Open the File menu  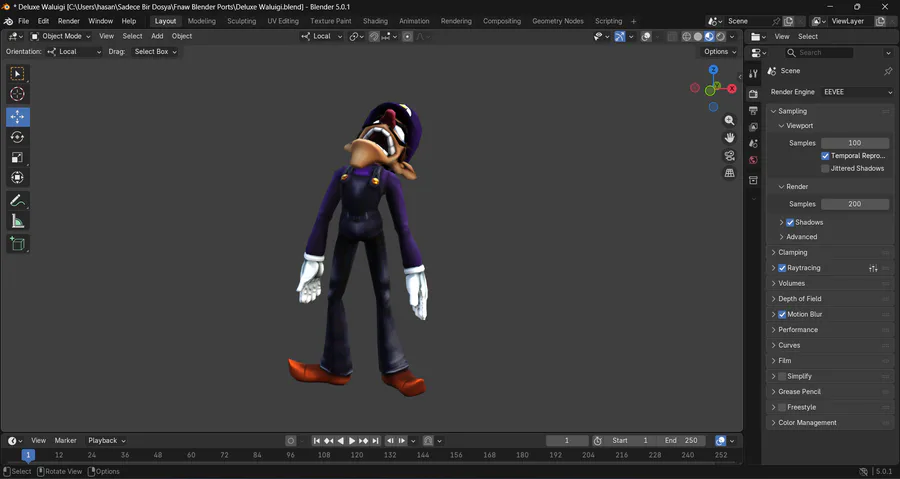click(24, 21)
